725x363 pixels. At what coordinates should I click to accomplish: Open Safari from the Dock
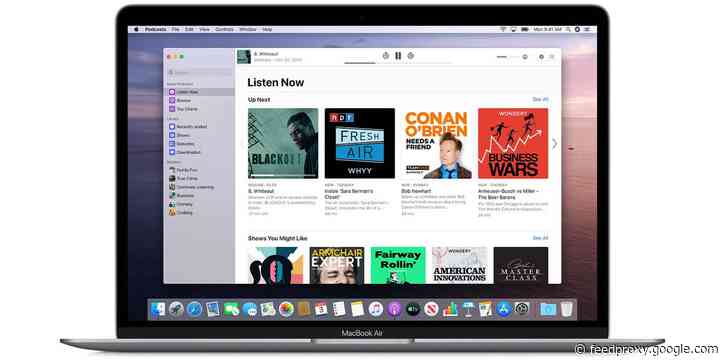[x=195, y=309]
